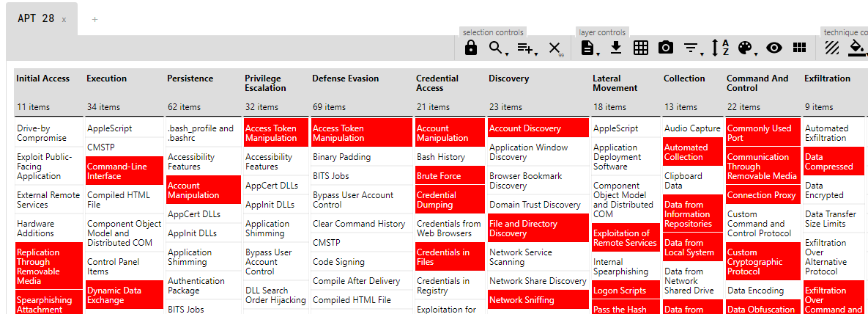Export the layer to Excel grid
The image size is (868, 314).
coord(641,48)
